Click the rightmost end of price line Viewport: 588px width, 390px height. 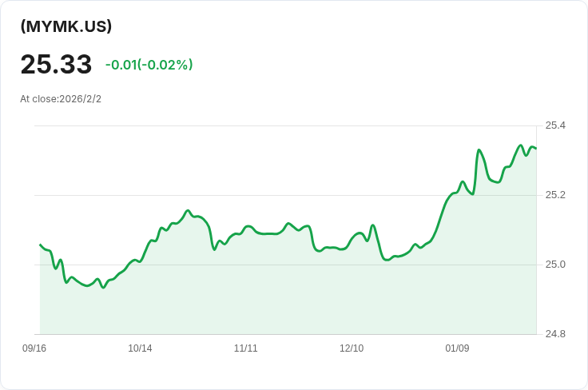(x=535, y=148)
